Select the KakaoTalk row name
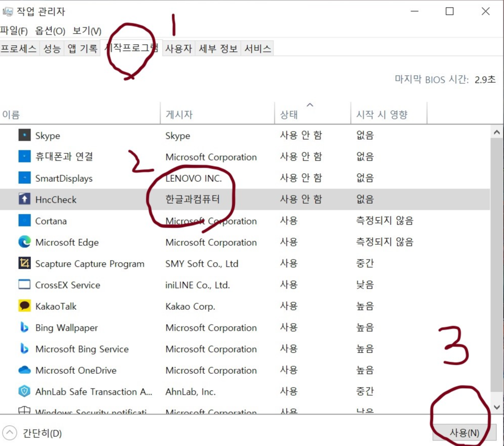Screen dimensions: 504x446 (56, 306)
